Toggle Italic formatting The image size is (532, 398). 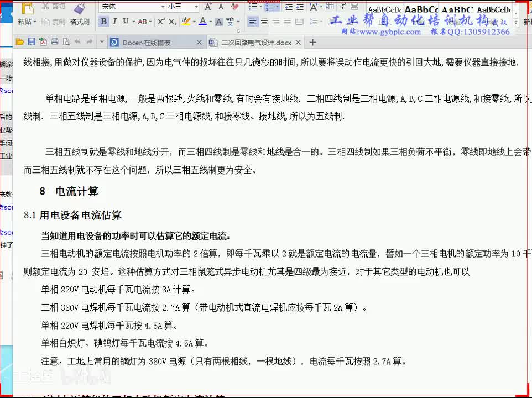point(114,22)
